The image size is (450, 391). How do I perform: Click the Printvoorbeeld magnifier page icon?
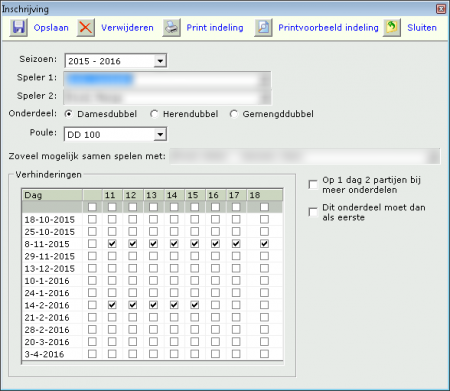tap(263, 27)
